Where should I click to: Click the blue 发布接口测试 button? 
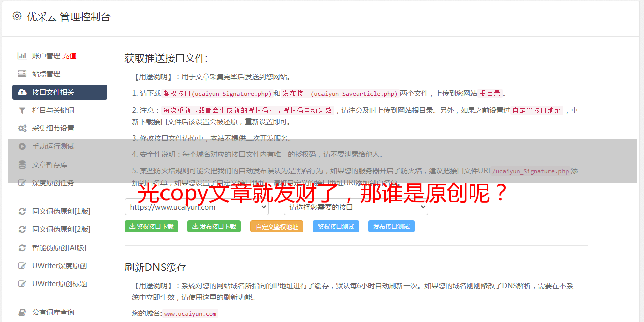point(391,226)
